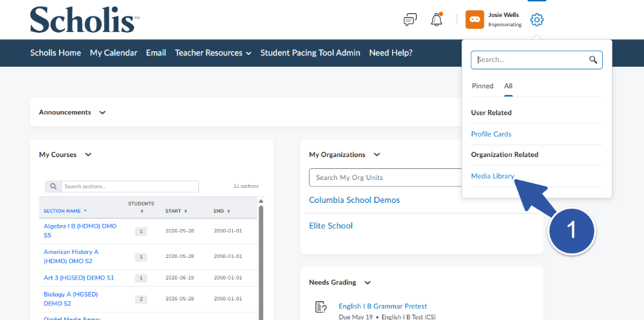644x320 pixels.
Task: Open Art 3 (HGSED) DEMO S1 course
Action: [x=79, y=277]
